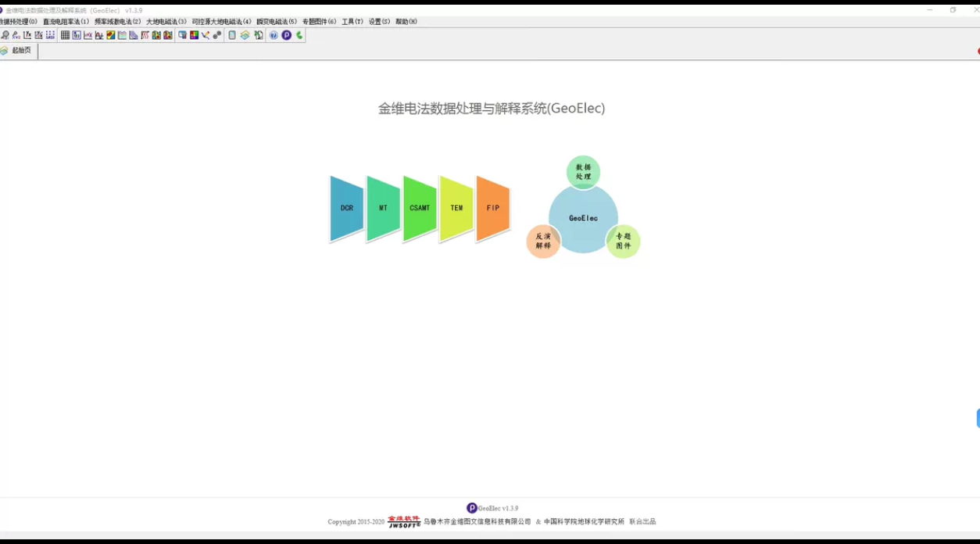The image size is (980, 544).
Task: Click the orange 反演解释 circle
Action: coord(543,241)
